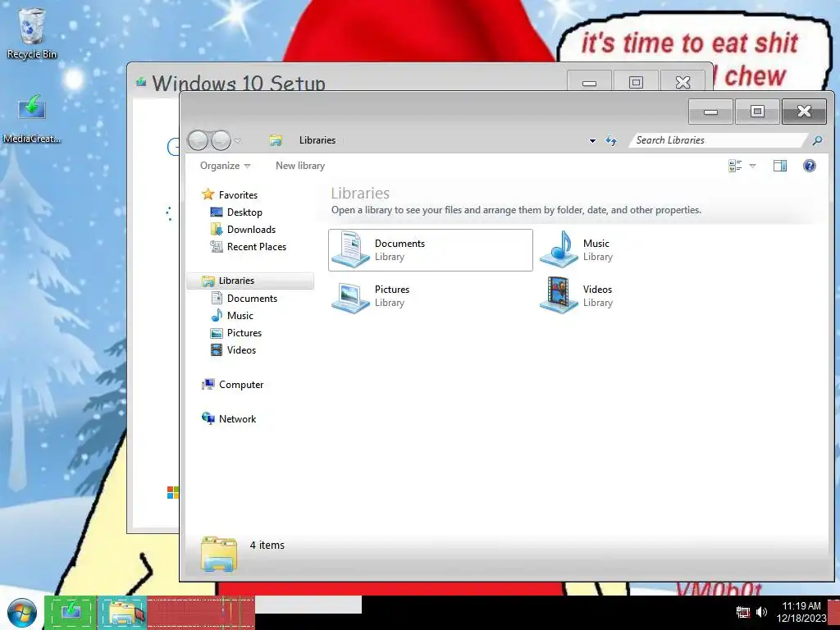Open more view options dropdown arrow
The width and height of the screenshot is (840, 630).
click(753, 166)
